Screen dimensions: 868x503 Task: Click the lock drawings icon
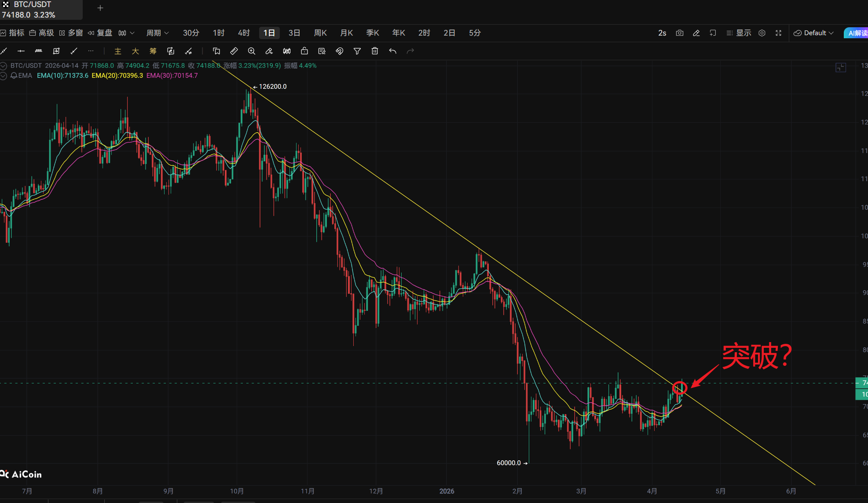tap(304, 51)
